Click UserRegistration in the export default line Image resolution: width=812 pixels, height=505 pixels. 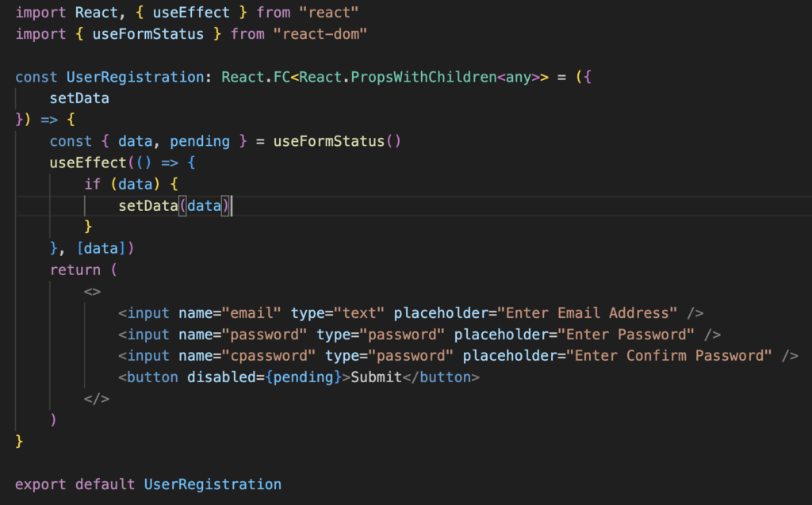tap(213, 484)
